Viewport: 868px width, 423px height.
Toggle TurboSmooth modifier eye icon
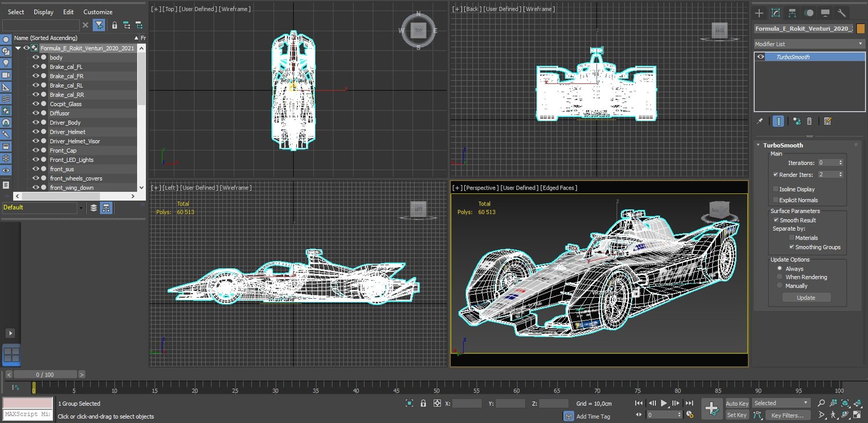761,57
